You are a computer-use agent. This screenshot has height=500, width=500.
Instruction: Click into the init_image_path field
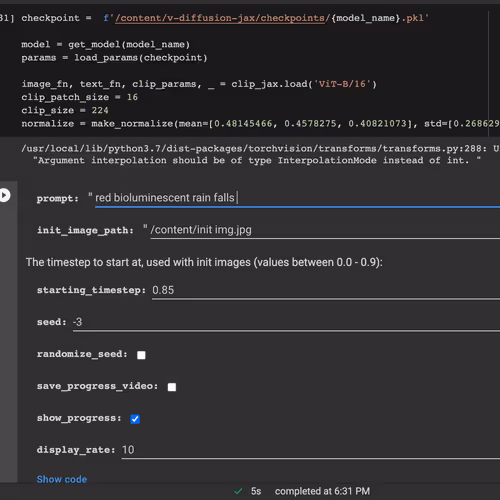[x=325, y=230]
